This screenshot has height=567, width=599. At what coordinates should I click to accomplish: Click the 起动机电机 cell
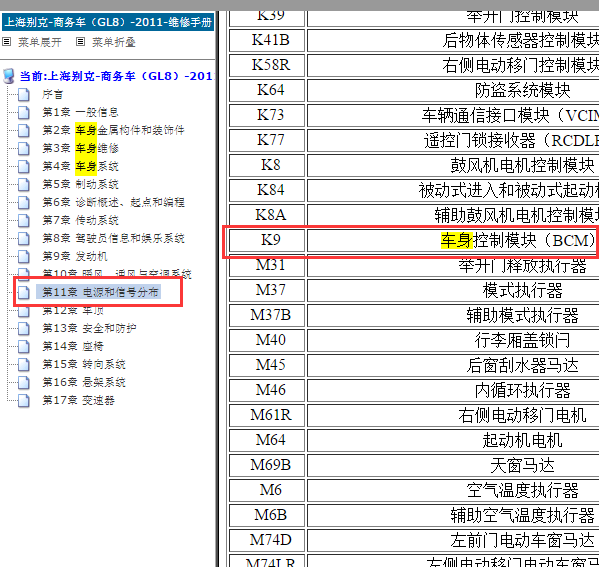pos(453,440)
